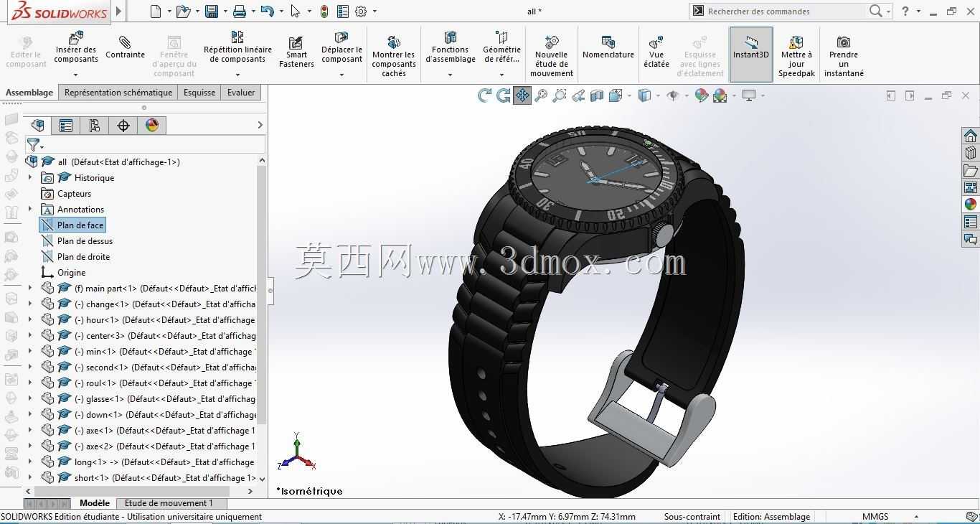Select Capteurs in feature tree
The height and width of the screenshot is (524, 980).
click(x=66, y=194)
